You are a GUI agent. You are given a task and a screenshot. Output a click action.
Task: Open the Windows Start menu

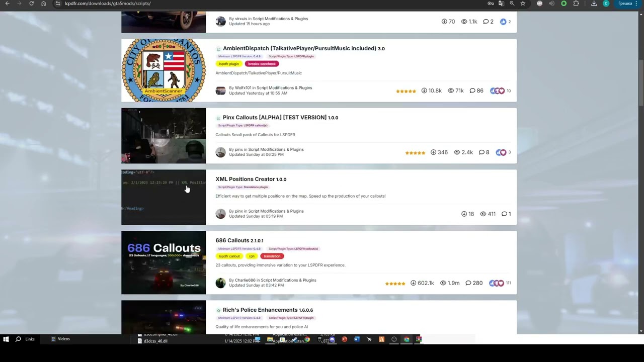6,339
